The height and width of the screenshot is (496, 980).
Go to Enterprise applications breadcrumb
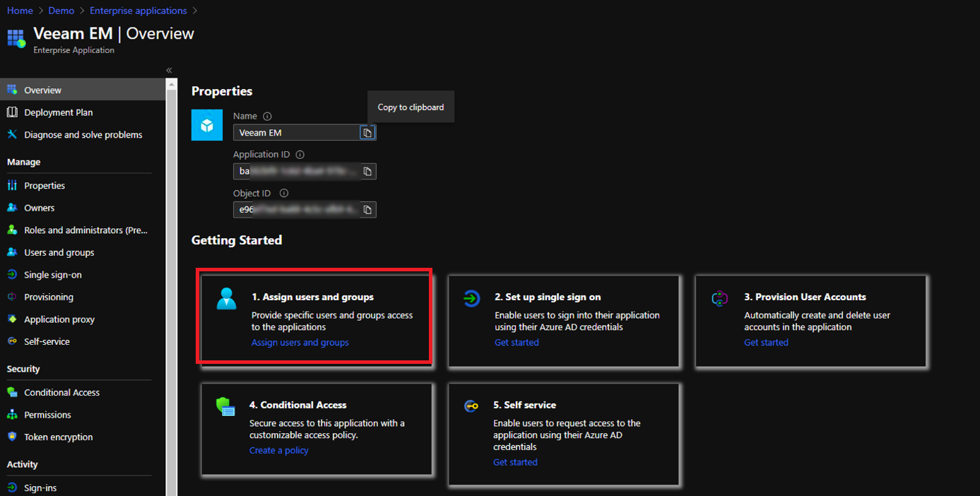[138, 11]
